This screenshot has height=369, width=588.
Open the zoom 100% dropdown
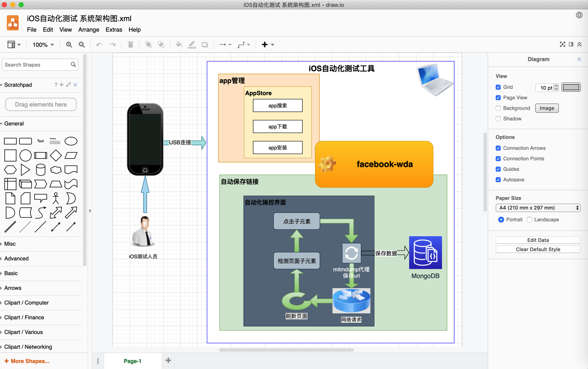point(43,45)
